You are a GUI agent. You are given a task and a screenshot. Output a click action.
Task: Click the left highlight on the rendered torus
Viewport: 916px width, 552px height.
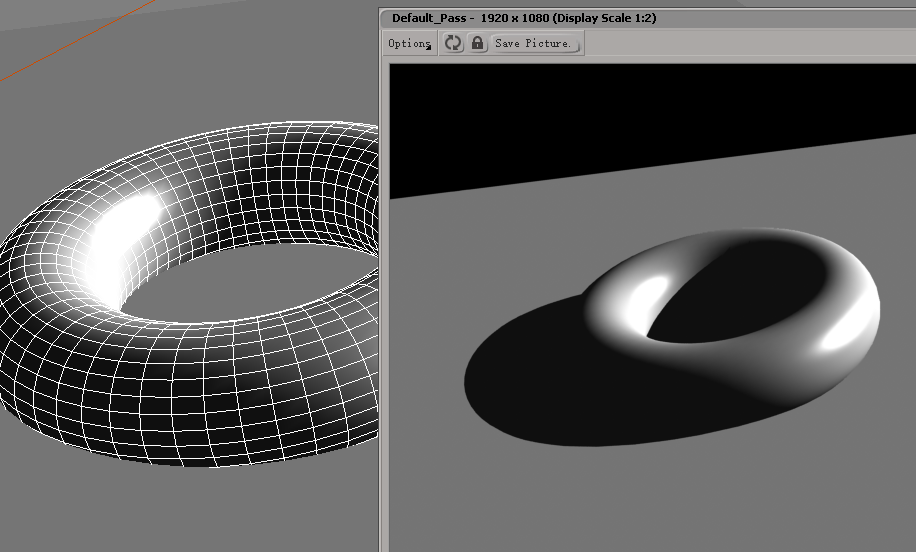coord(647,299)
